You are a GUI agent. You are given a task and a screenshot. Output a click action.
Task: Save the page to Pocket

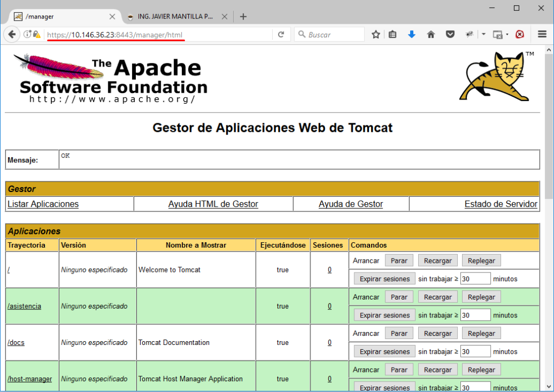(450, 34)
